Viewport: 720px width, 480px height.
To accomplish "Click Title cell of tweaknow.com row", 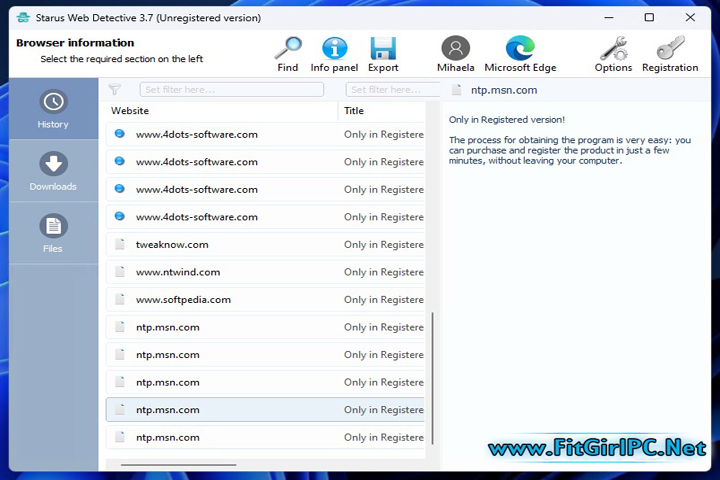I will (384, 244).
